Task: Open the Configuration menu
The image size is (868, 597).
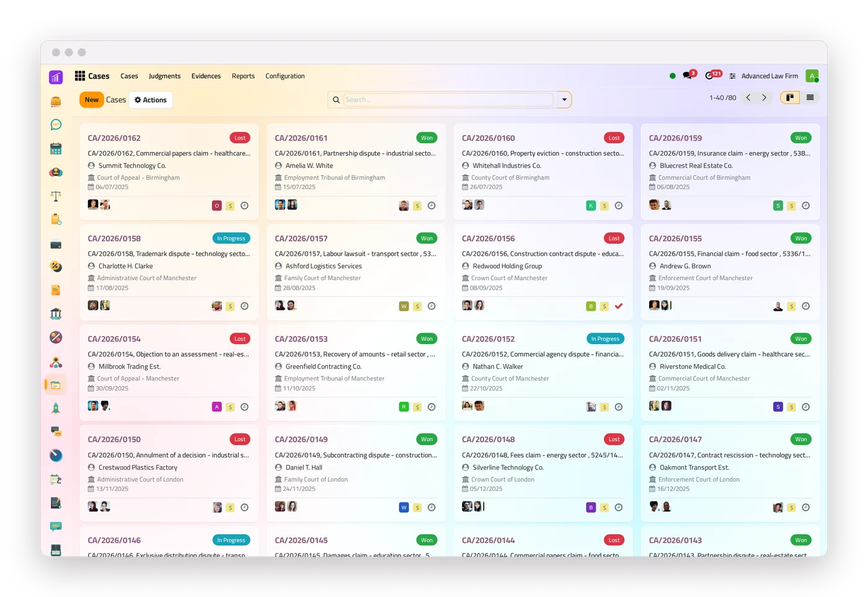Action: [x=285, y=76]
